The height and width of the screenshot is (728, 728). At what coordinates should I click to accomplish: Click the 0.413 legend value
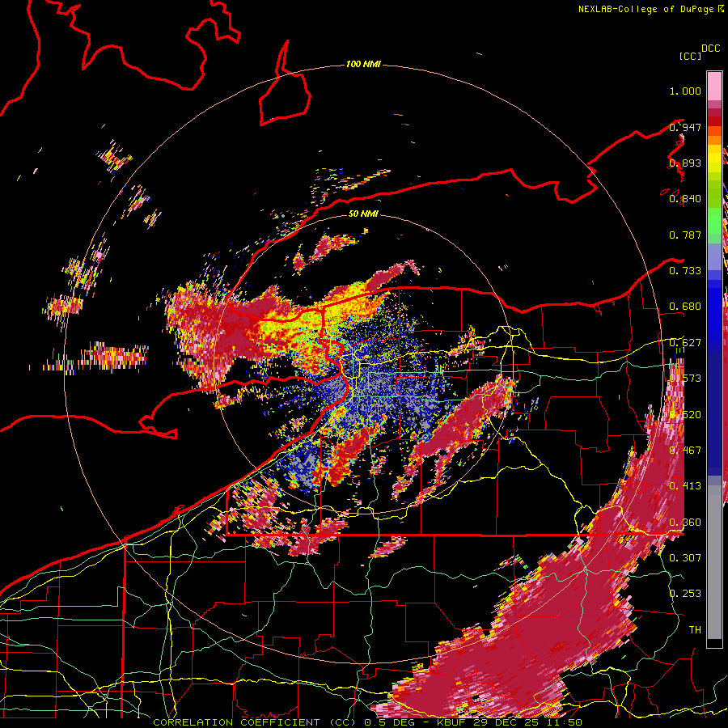(x=685, y=486)
